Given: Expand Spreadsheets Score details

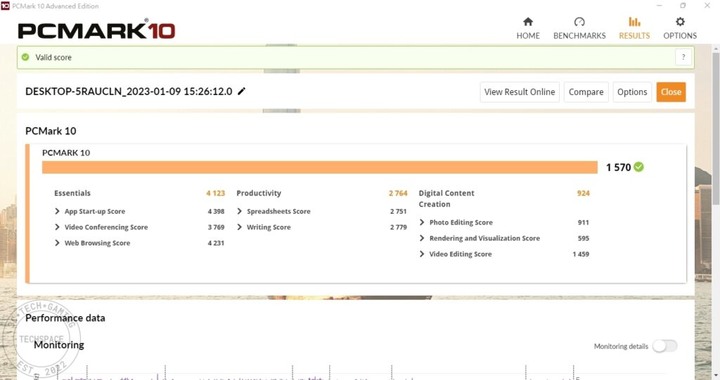Looking at the screenshot, I should pos(239,211).
